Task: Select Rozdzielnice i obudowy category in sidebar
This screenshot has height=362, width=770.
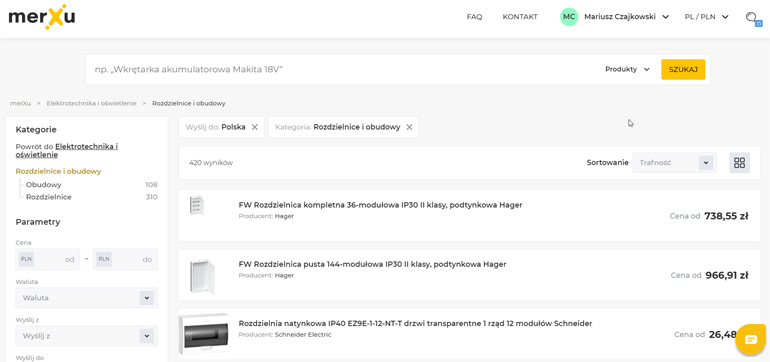Action: click(58, 171)
